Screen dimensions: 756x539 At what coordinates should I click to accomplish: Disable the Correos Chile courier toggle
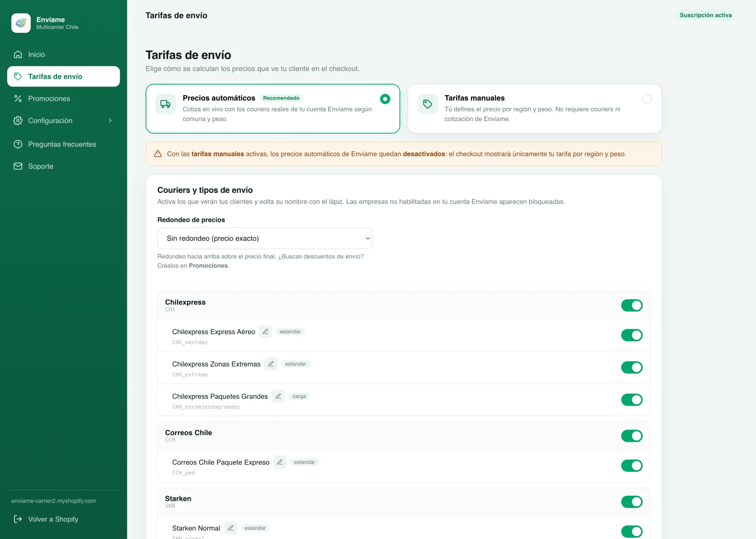point(632,436)
